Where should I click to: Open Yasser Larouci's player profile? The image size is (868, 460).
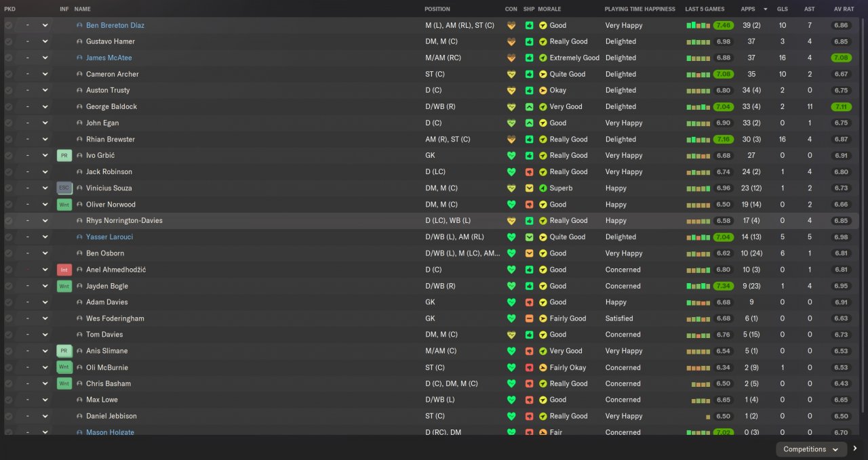click(x=109, y=237)
